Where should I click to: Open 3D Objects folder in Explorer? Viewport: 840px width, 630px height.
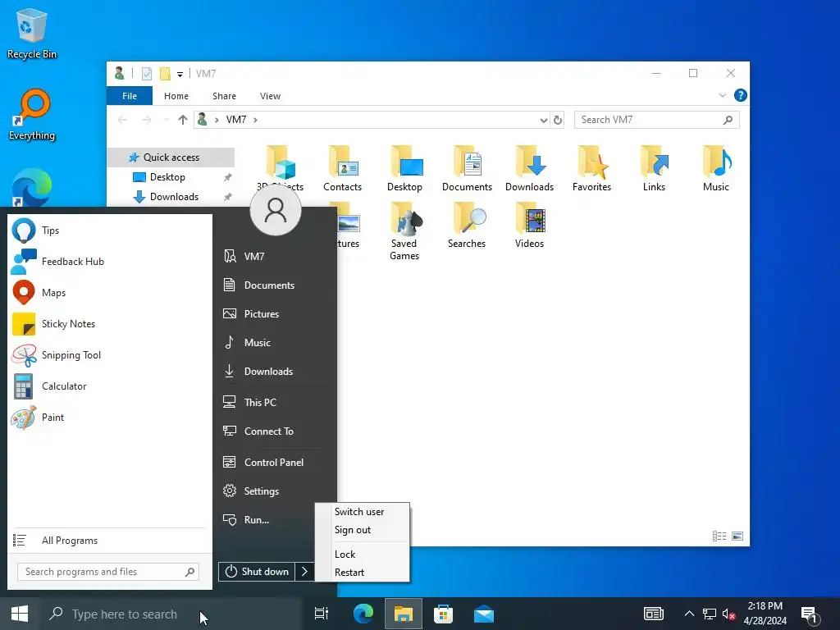[281, 169]
